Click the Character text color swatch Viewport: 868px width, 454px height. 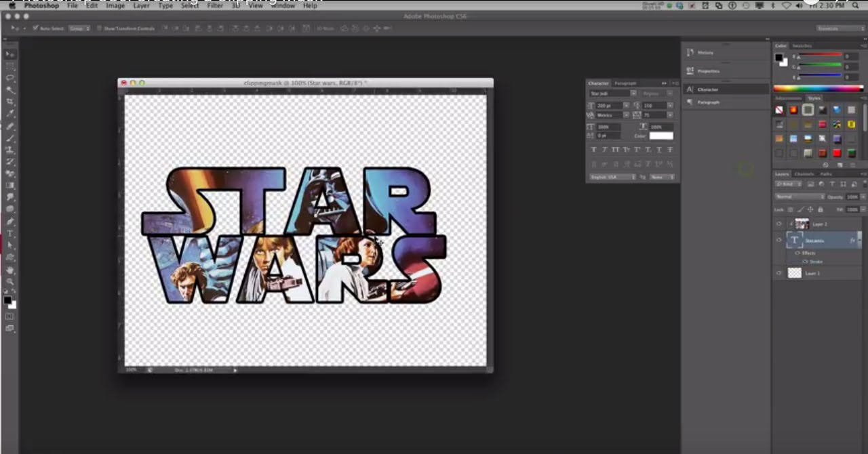pos(661,136)
